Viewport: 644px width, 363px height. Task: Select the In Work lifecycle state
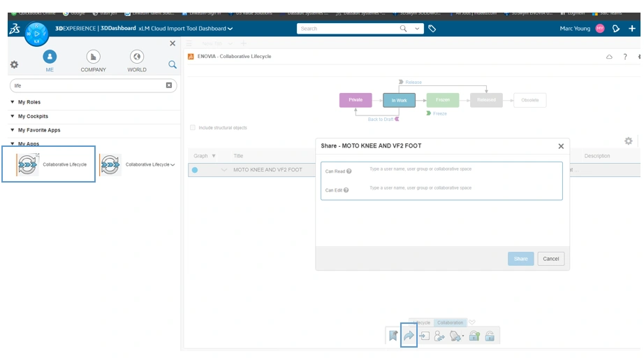[x=400, y=100]
